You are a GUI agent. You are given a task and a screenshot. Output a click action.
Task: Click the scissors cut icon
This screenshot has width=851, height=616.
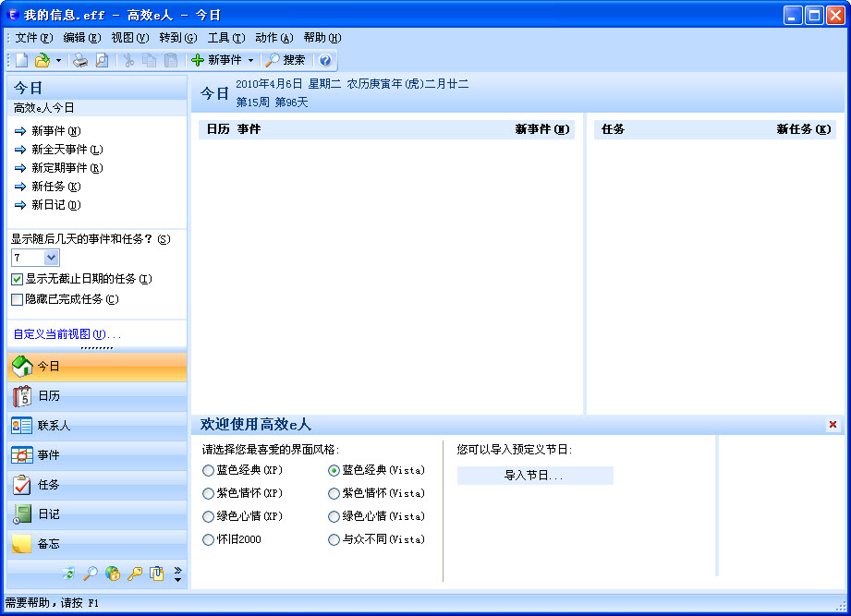(x=128, y=60)
